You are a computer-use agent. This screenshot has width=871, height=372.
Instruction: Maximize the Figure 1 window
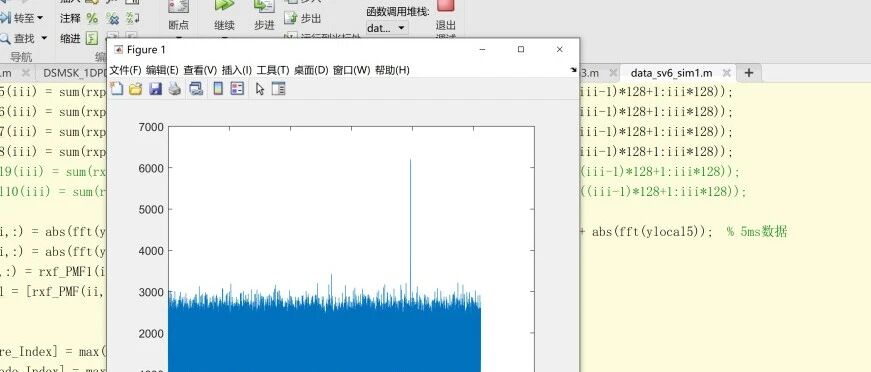click(x=520, y=49)
